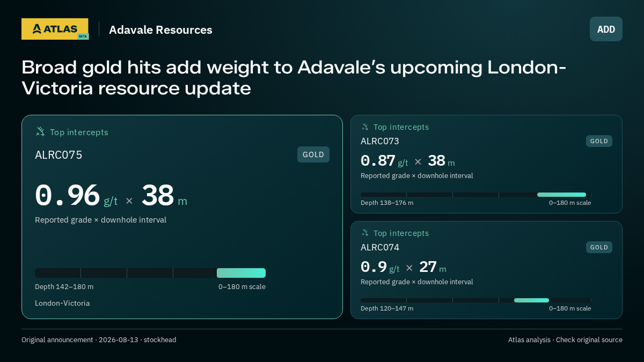This screenshot has height=362, width=644.
Task: Click the ALRC074 depth bar highlight
Action: click(531, 300)
